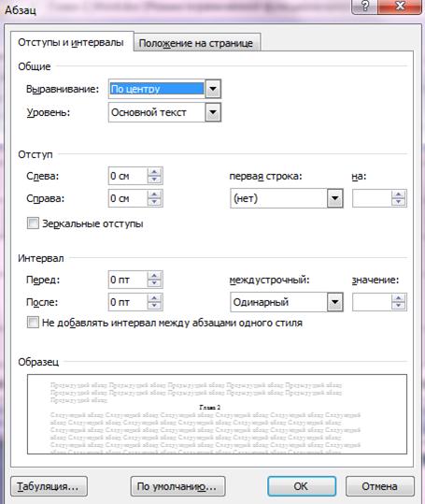The image size is (425, 504).
Task: Increase the Слева indent value
Action: (x=154, y=172)
